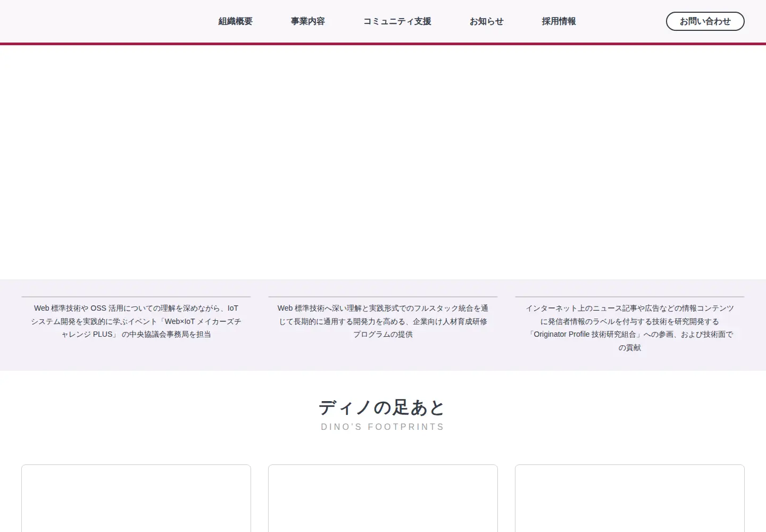Select the 企業向け人材育成研修プログラムの提供 description text

click(x=383, y=321)
